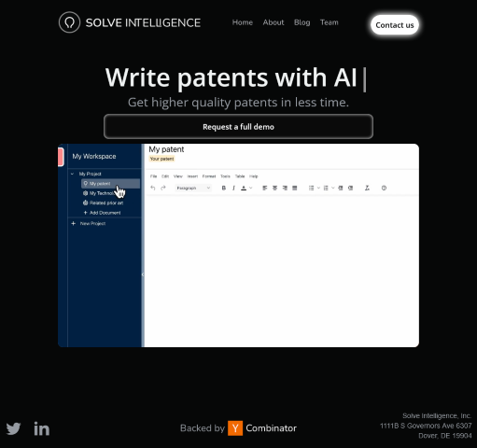Click the Solve Intelligence lightbulb logo

point(69,22)
